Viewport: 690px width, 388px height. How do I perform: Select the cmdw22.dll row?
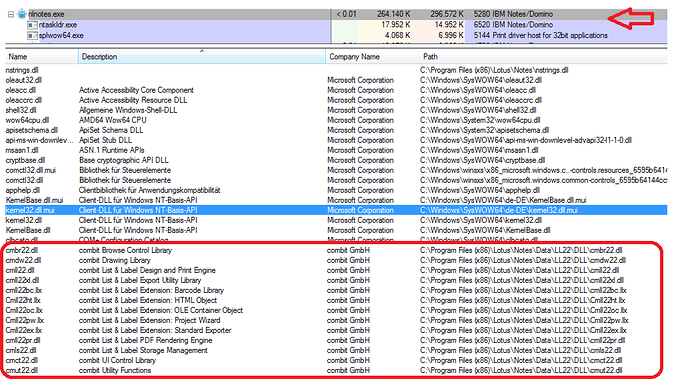(336, 260)
